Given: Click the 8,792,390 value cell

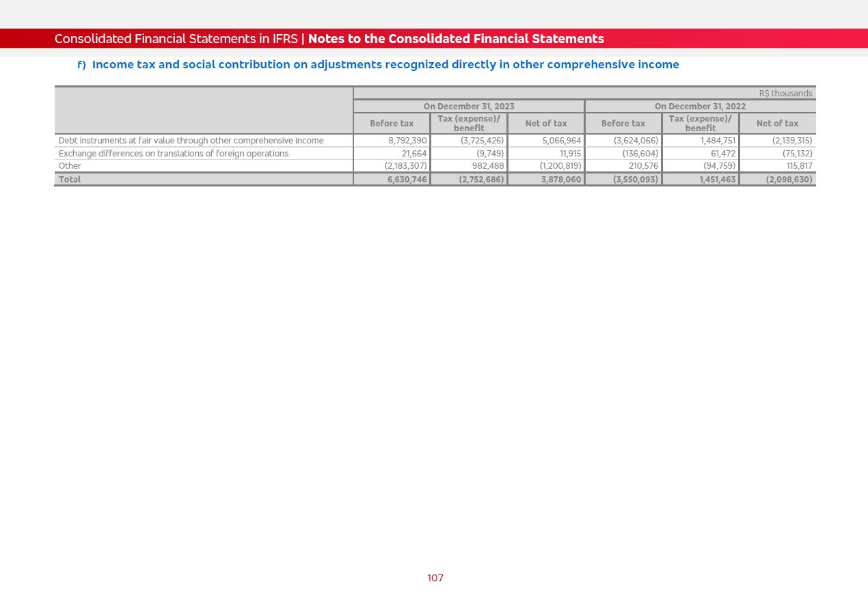Looking at the screenshot, I should coord(407,141).
